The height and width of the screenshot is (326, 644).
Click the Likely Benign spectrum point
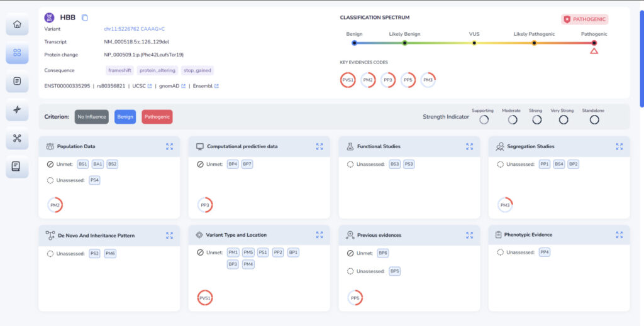[x=404, y=43]
